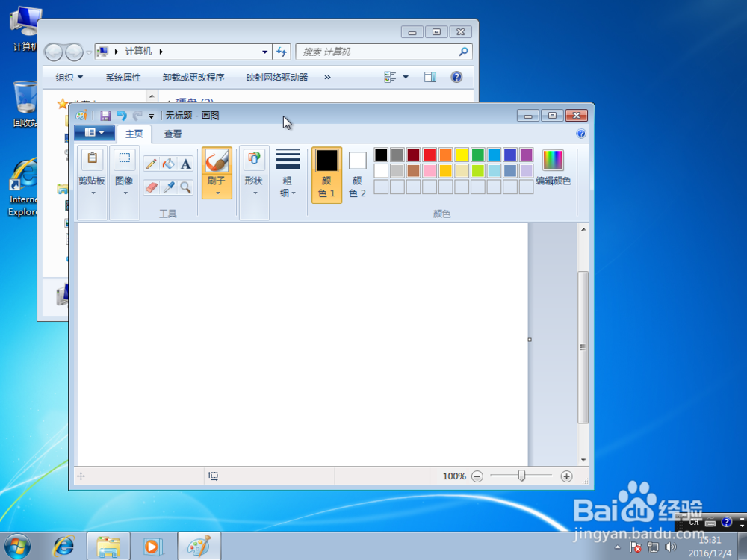Click Windows Media Player taskbar icon

153,547
